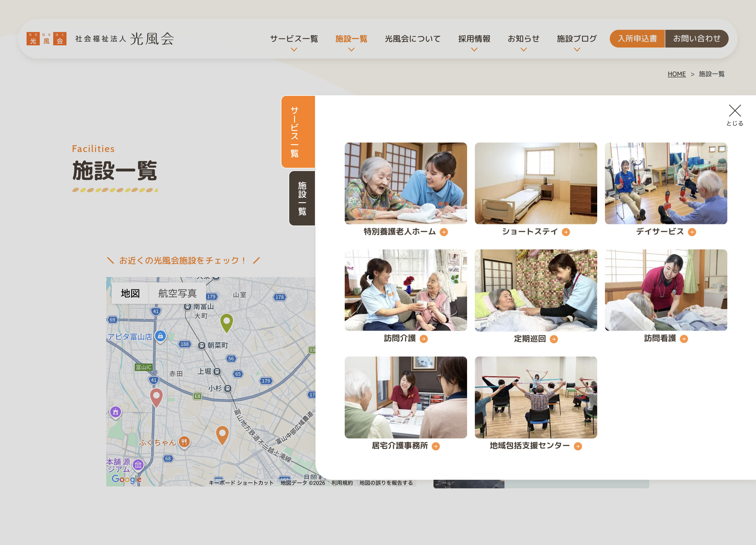Select the 地図 map type button
The width and height of the screenshot is (756, 545).
tap(130, 293)
